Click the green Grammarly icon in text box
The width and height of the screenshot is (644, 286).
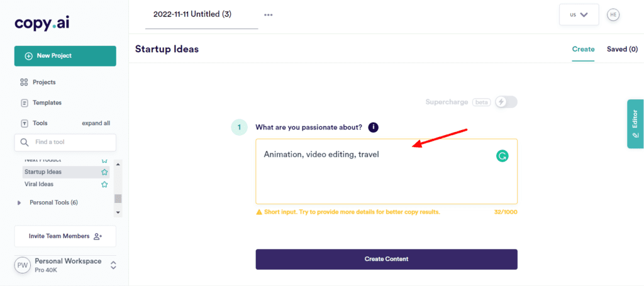coord(502,155)
